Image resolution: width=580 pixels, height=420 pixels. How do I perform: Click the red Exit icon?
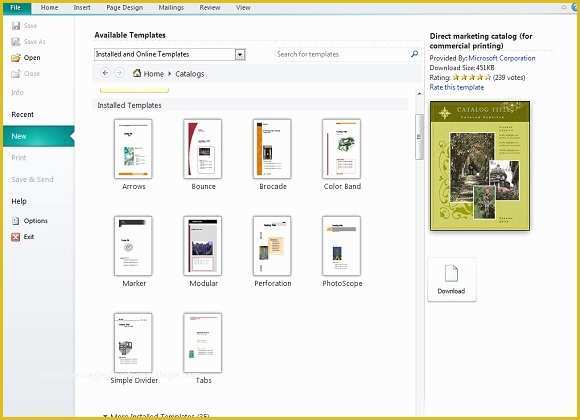(16, 237)
